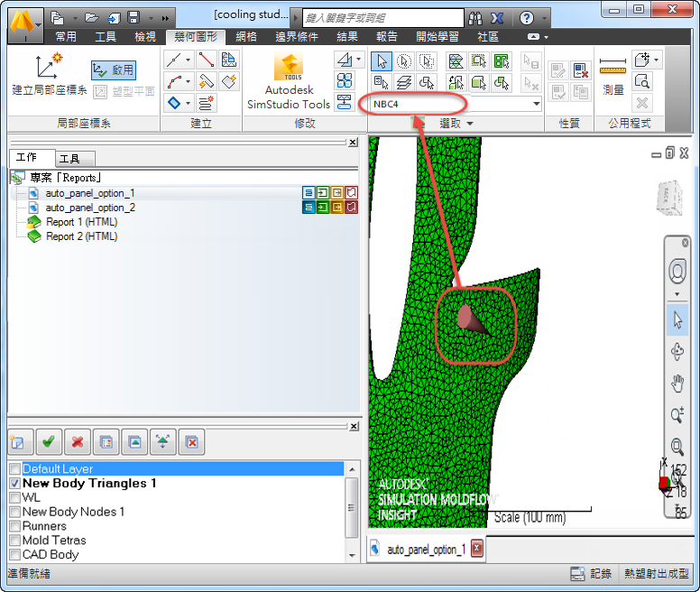Image resolution: width=700 pixels, height=592 pixels.
Task: Uncheck New Body Triangles 1 layer
Action: 14,483
